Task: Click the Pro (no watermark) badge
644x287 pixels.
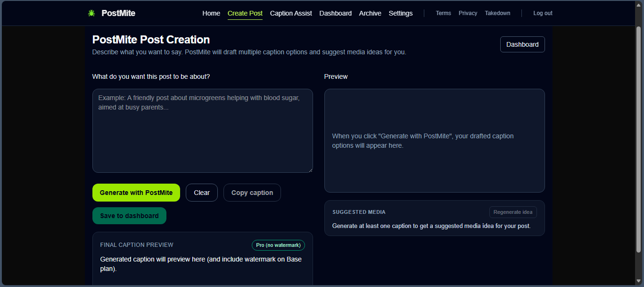Action: tap(278, 245)
